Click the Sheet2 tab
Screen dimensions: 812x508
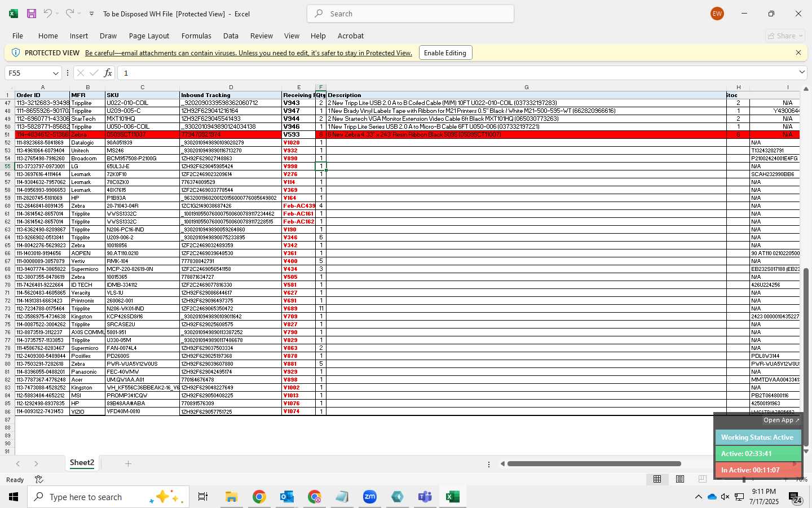[x=82, y=463]
